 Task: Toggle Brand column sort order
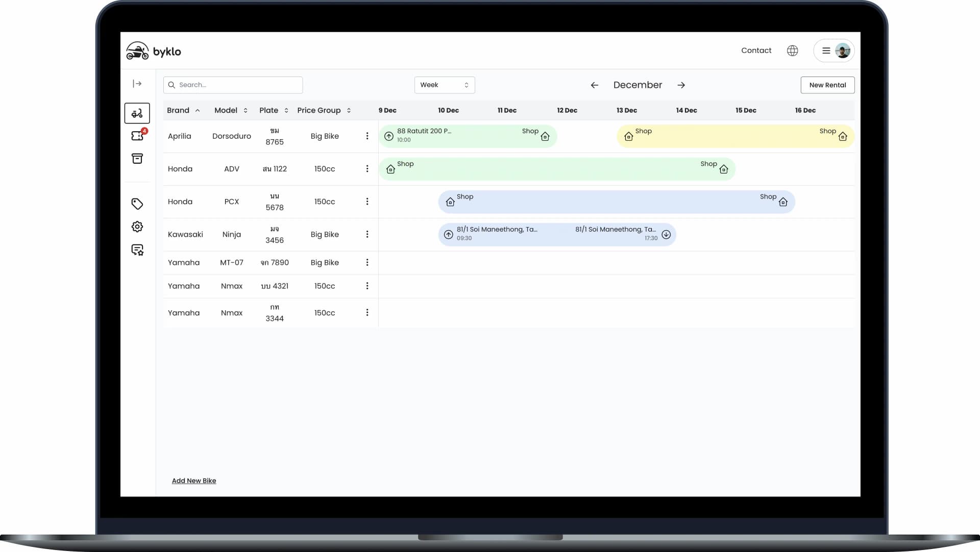[x=198, y=110]
